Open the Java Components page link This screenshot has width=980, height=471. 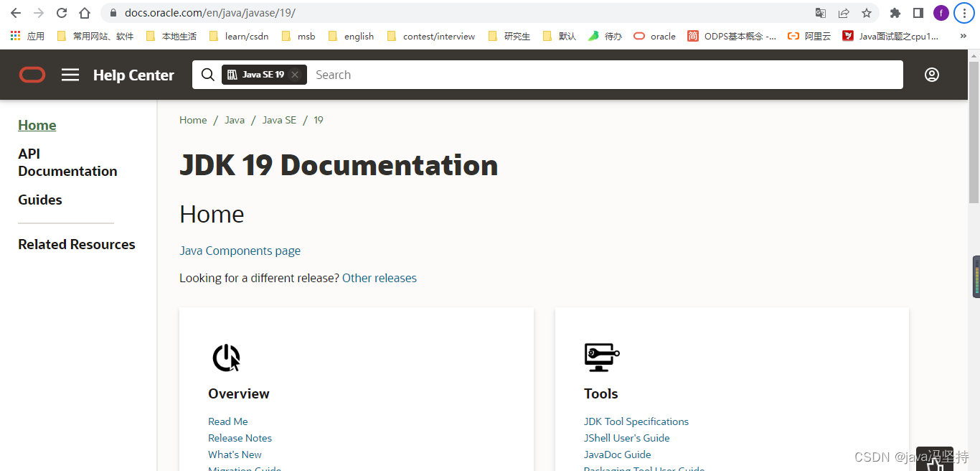click(x=240, y=251)
